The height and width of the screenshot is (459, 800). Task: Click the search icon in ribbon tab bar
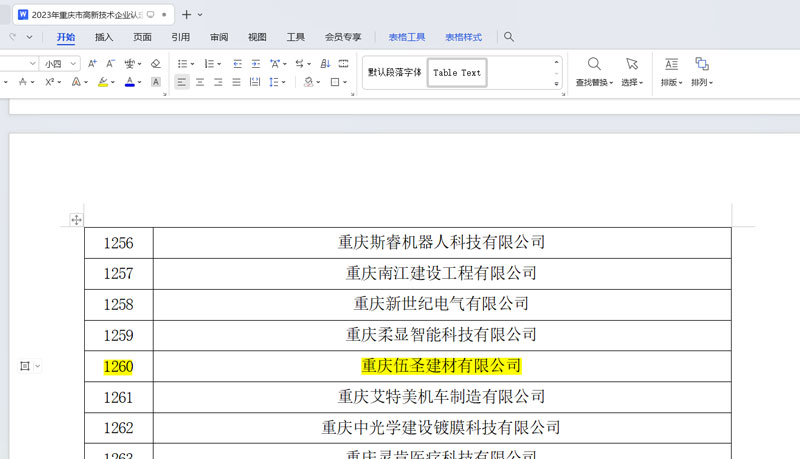509,37
